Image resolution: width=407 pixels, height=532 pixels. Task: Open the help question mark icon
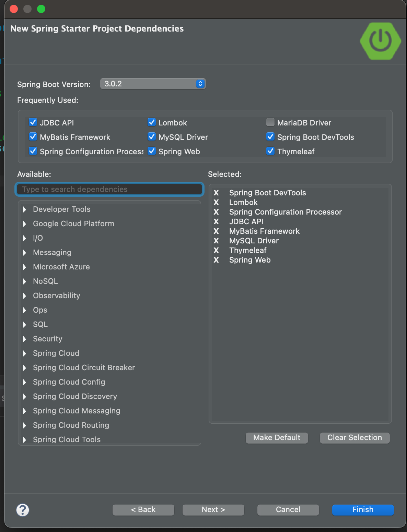coord(23,510)
